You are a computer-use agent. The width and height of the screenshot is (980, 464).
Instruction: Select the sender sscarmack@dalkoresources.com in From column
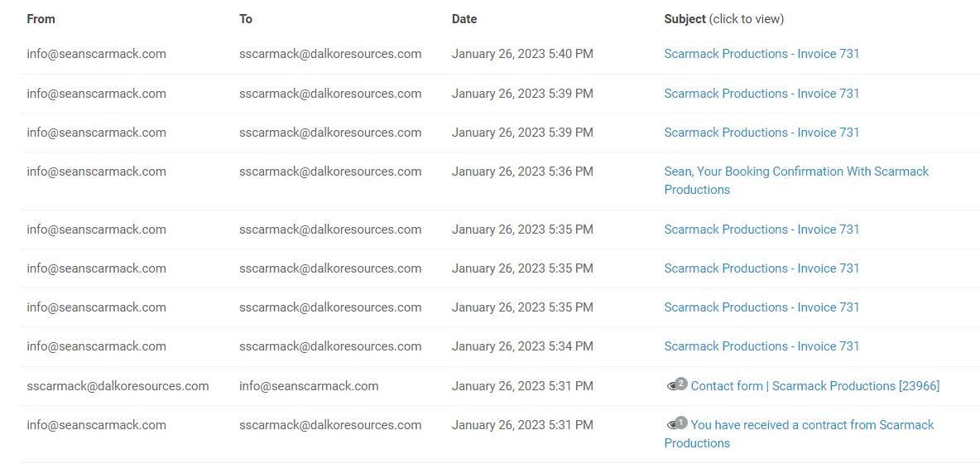(x=118, y=386)
